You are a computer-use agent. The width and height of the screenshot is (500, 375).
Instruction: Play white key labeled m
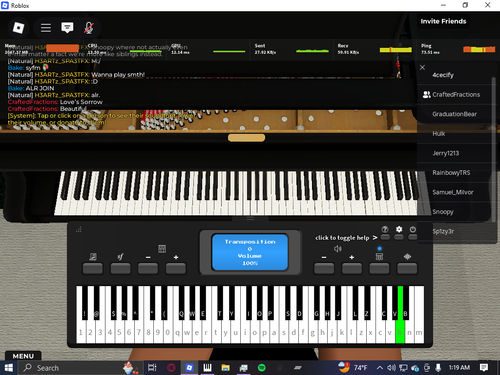pos(419,332)
